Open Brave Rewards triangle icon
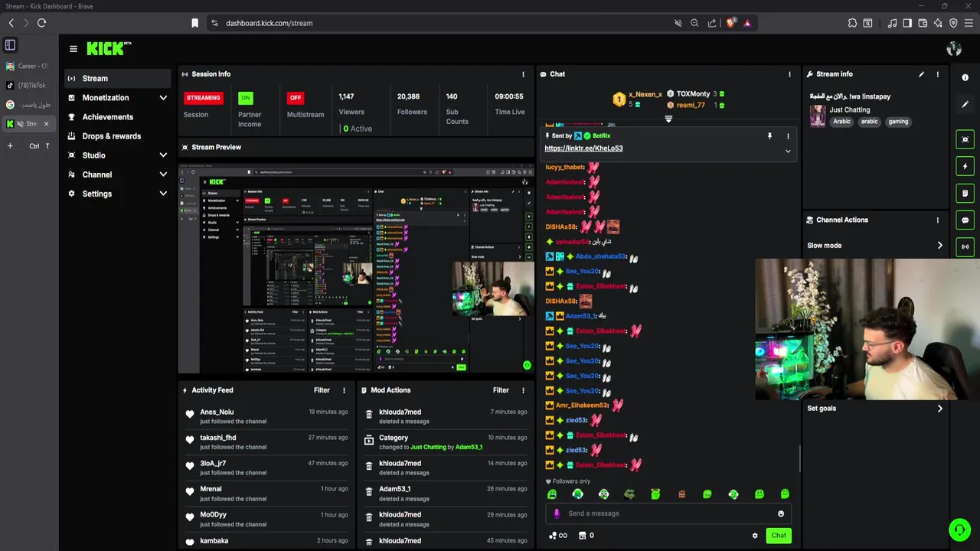 coord(747,23)
